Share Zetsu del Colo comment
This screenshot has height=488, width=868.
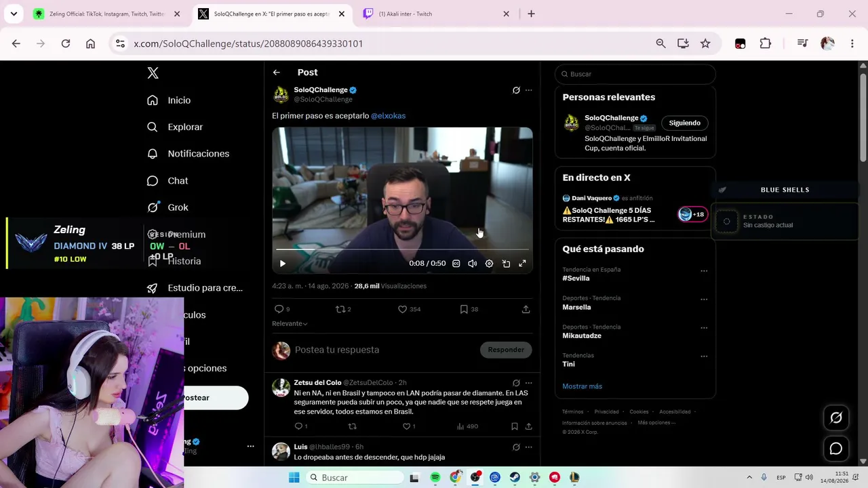click(x=528, y=426)
